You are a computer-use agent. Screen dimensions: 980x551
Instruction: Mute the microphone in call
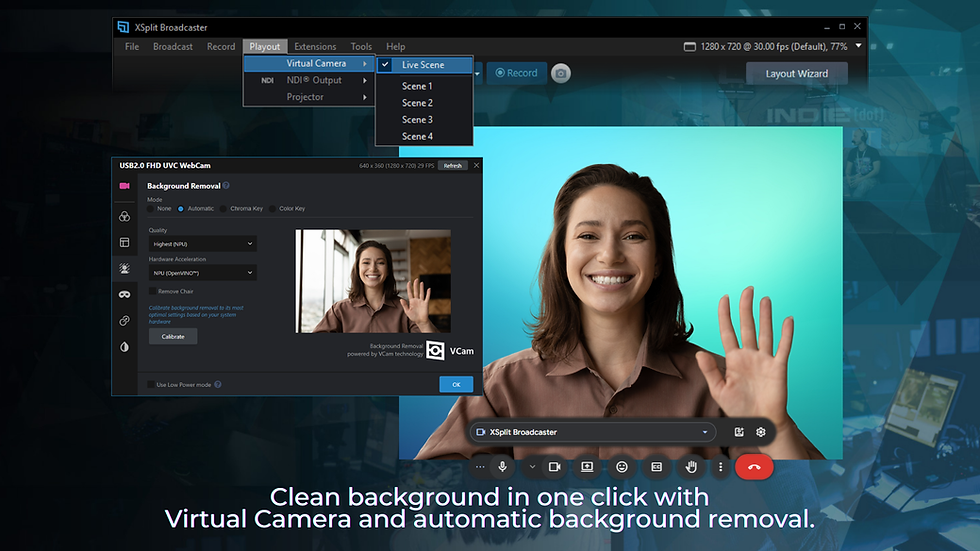(x=502, y=467)
